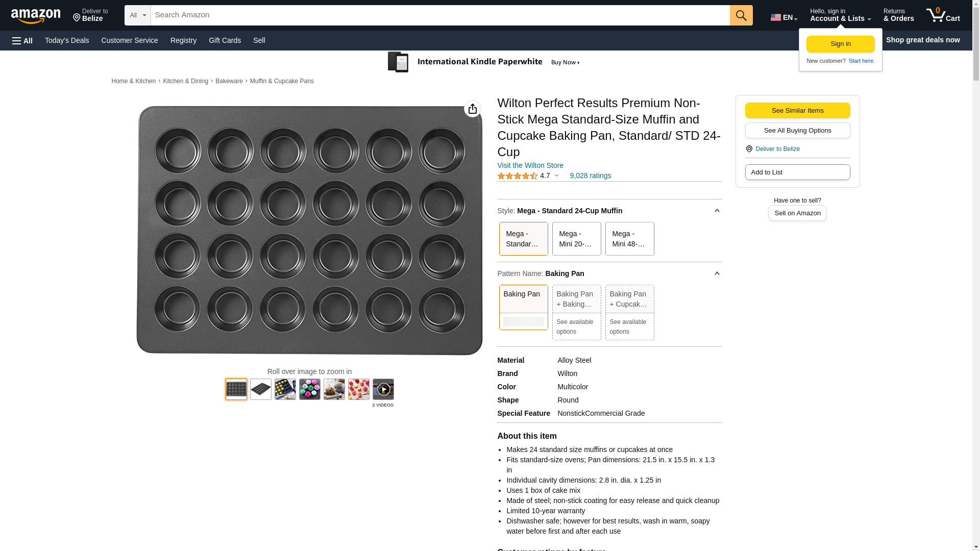Click the share icon on product image
This screenshot has height=551, width=980.
pyautogui.click(x=472, y=109)
